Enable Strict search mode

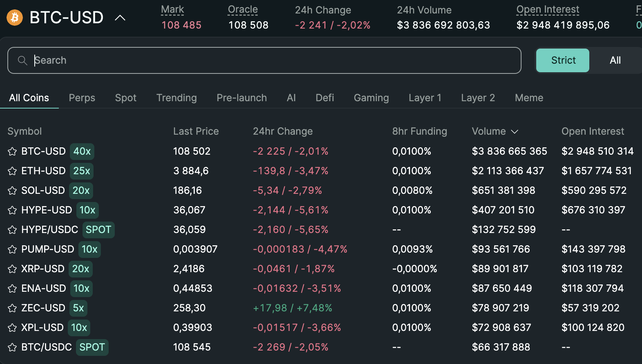point(562,60)
